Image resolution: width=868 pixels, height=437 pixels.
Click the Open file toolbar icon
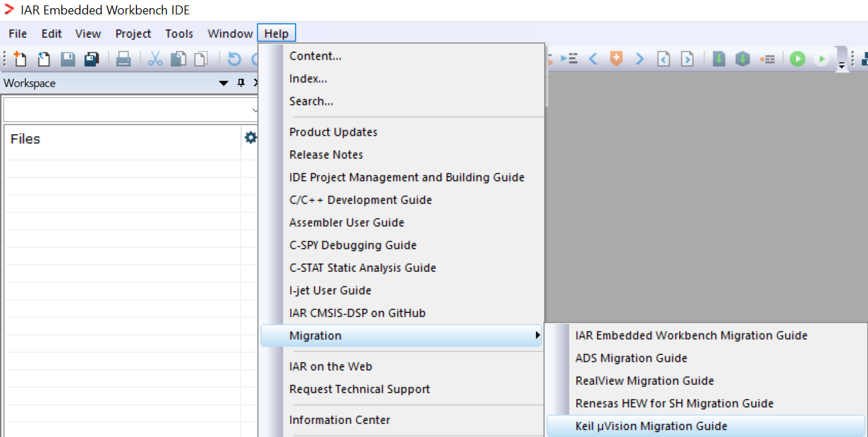(x=44, y=60)
